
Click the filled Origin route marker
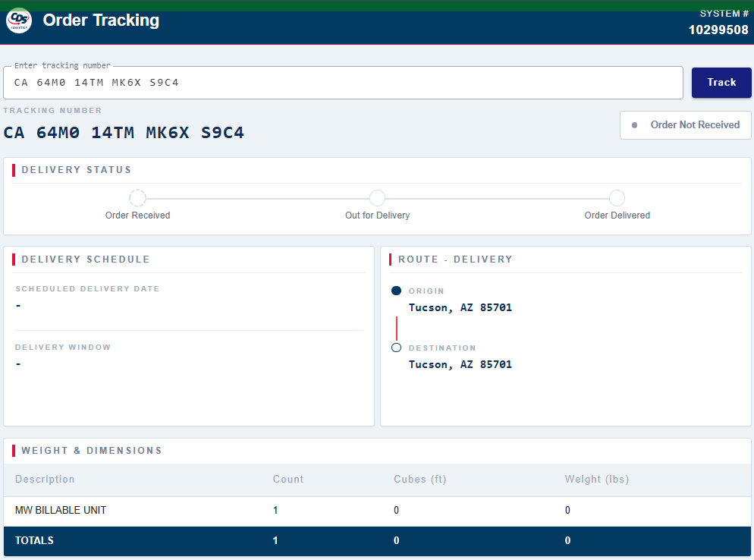click(396, 291)
